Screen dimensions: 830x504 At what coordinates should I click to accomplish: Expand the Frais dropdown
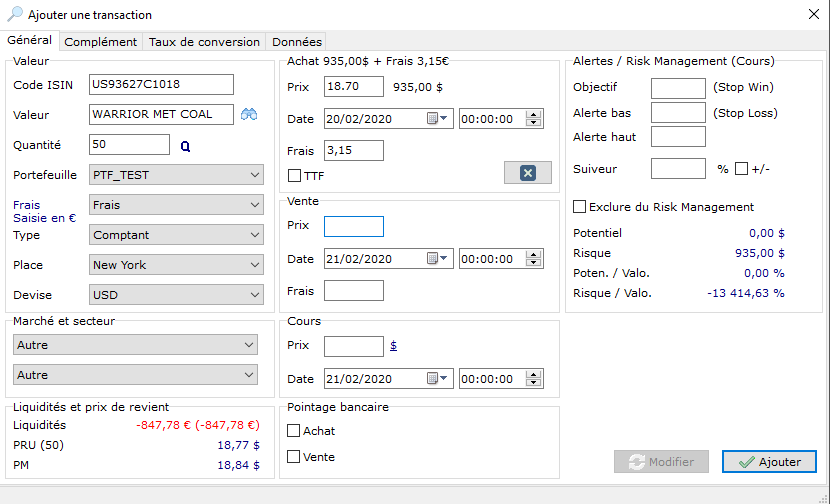click(x=176, y=205)
